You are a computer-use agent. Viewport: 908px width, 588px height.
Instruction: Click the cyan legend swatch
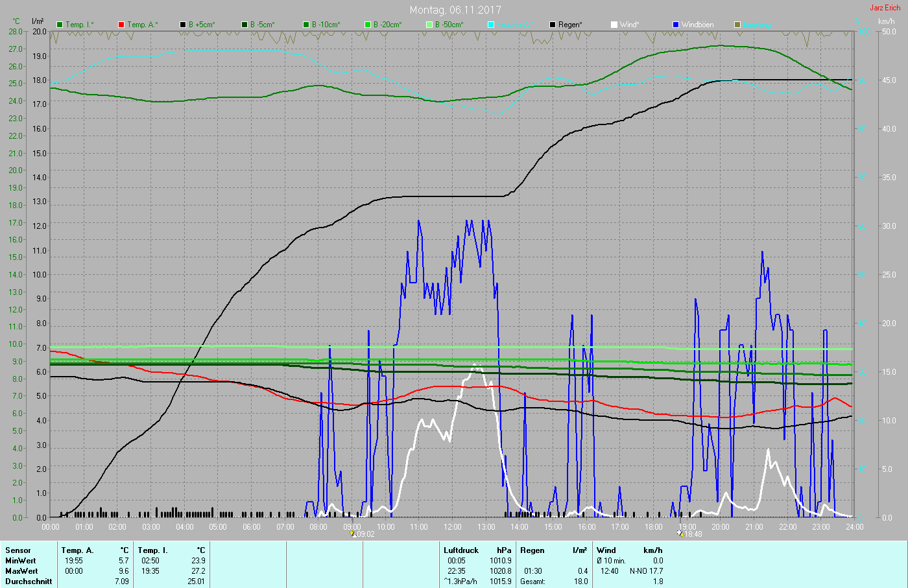[x=491, y=25]
